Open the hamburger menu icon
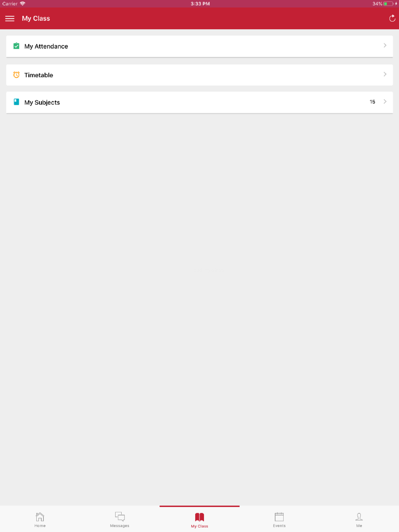 coord(10,19)
